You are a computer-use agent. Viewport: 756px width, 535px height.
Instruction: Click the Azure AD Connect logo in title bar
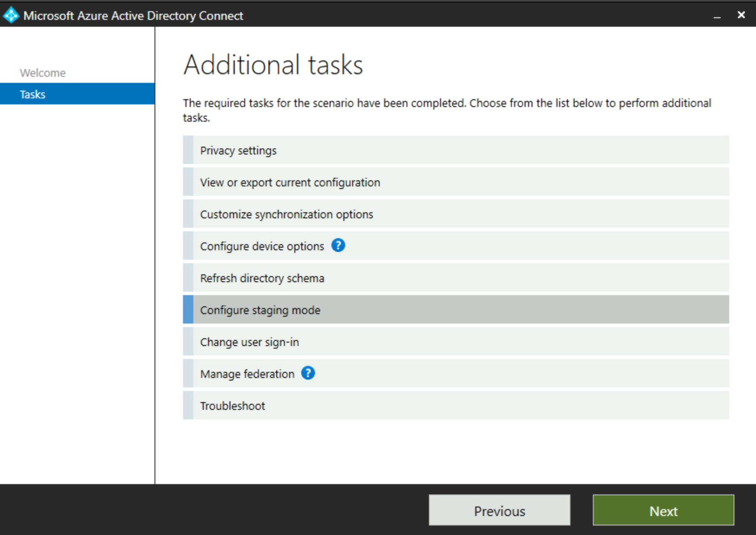(x=12, y=15)
